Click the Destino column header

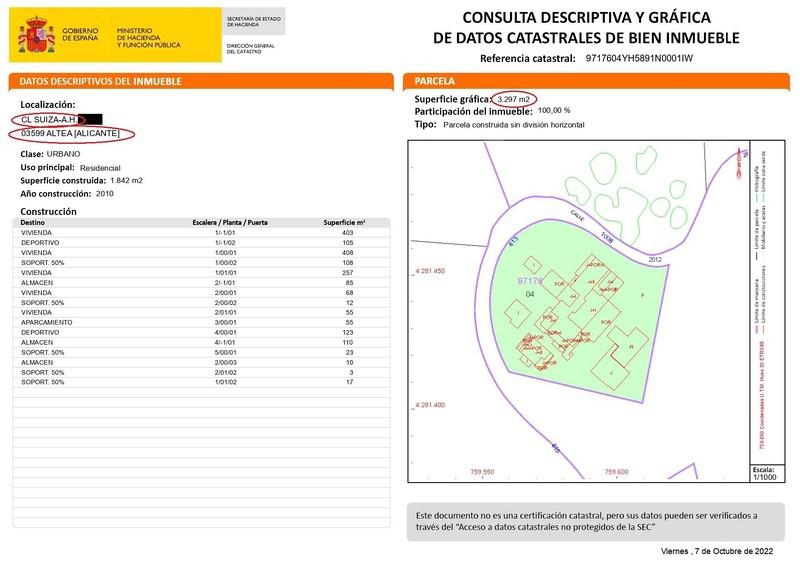(x=33, y=223)
